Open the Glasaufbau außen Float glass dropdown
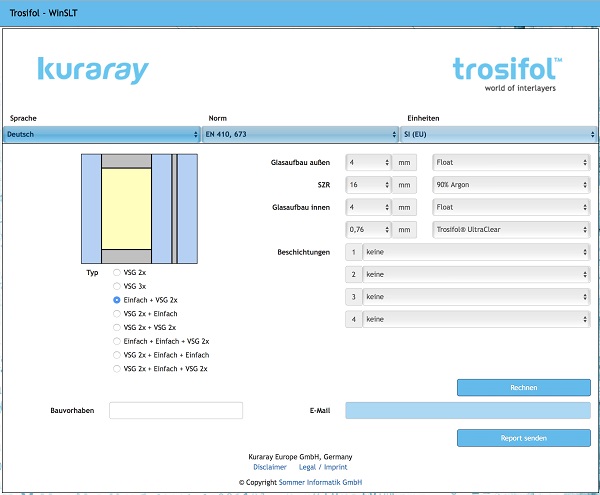This screenshot has width=600, height=495. 510,162
